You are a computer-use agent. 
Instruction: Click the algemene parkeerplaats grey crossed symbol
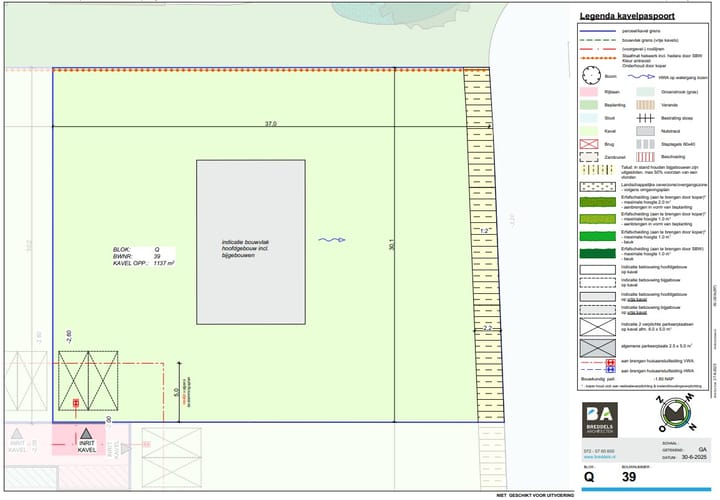597,348
